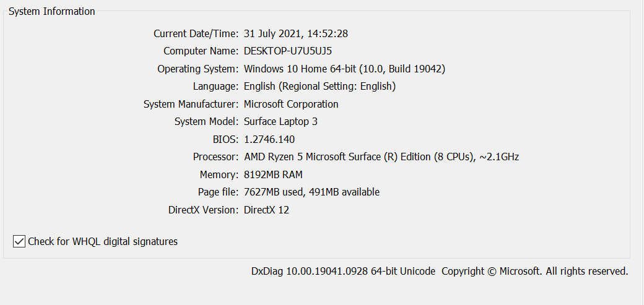
Task: Click the "Processor:" field label
Action: click(x=215, y=157)
